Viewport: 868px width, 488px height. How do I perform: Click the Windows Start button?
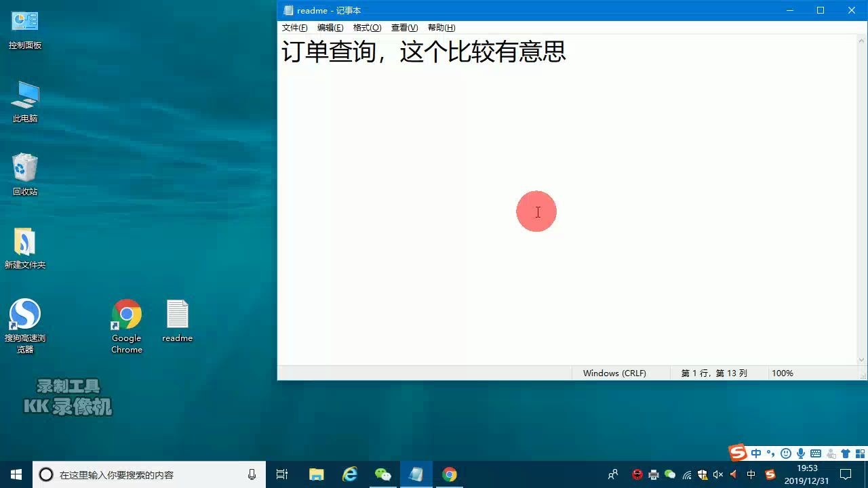(14, 474)
